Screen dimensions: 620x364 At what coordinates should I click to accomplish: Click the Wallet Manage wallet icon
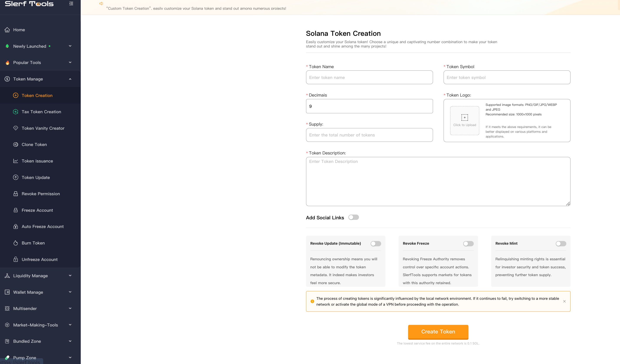click(7, 292)
